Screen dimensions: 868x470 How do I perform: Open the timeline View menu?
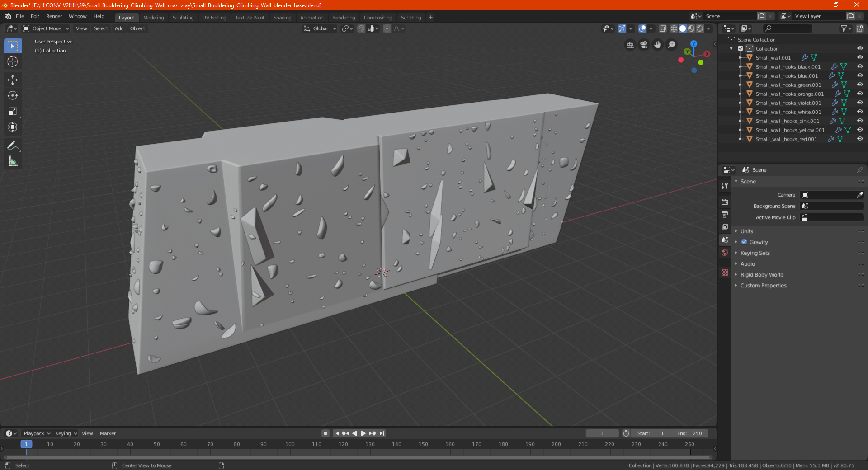coord(87,433)
